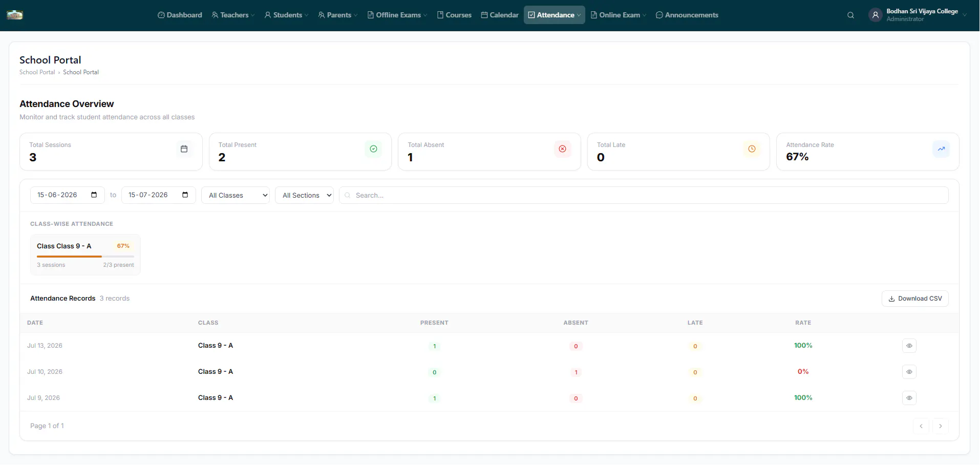Go to the previous page arrow
Image resolution: width=980 pixels, height=465 pixels.
pos(921,426)
